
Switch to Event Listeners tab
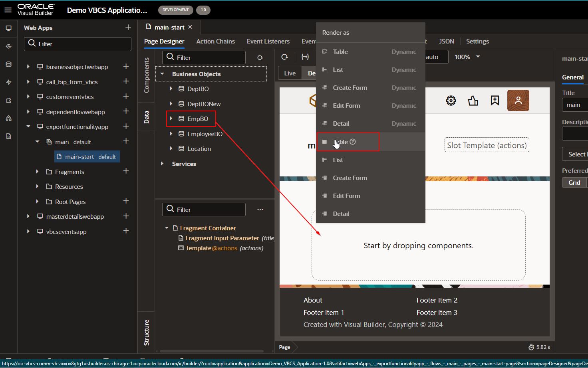[268, 41]
